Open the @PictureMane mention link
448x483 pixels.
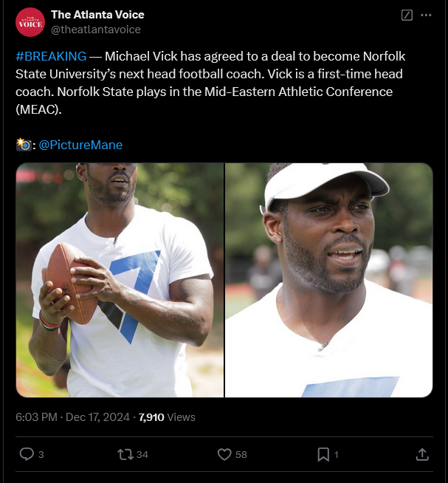tap(80, 145)
